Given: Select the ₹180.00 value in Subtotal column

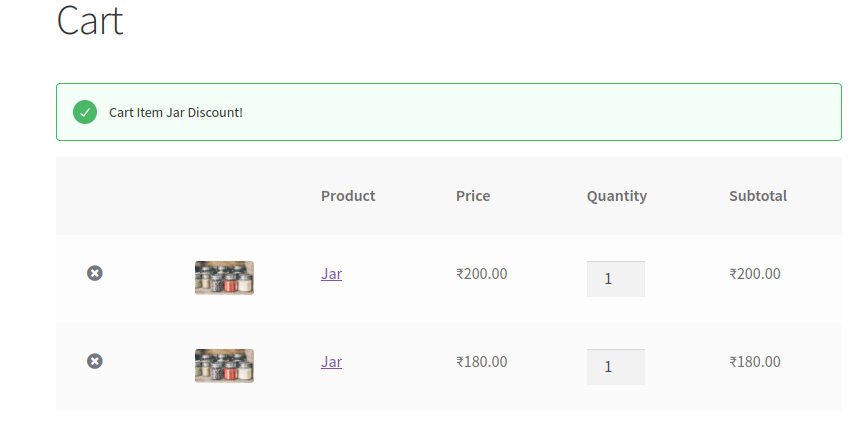Looking at the screenshot, I should [755, 362].
